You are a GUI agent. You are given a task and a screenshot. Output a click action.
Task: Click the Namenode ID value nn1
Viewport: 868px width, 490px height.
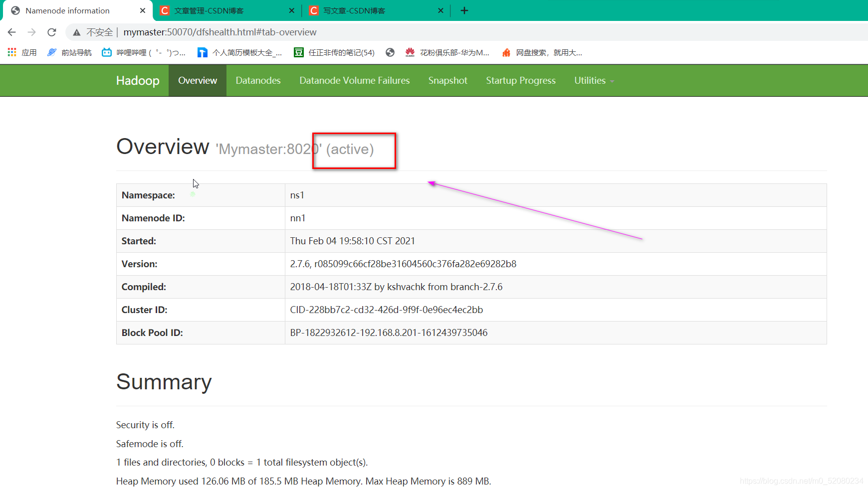297,218
